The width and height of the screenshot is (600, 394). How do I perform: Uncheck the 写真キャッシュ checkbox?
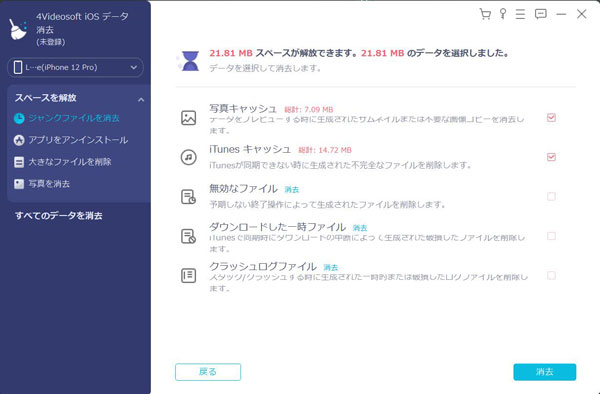(551, 118)
